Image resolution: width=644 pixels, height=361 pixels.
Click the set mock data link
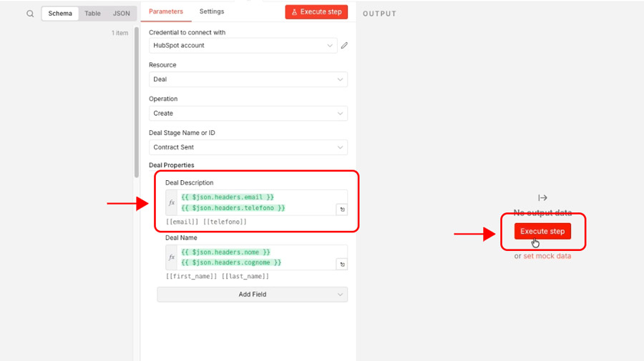[547, 256]
